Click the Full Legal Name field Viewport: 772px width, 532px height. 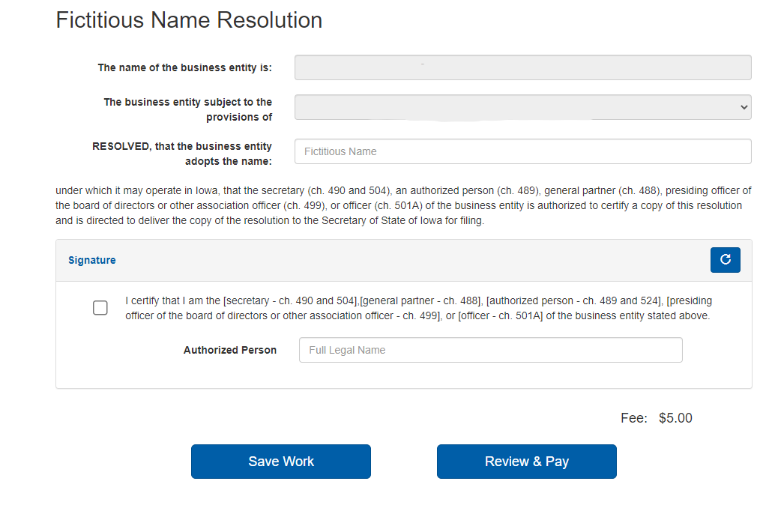coord(490,349)
